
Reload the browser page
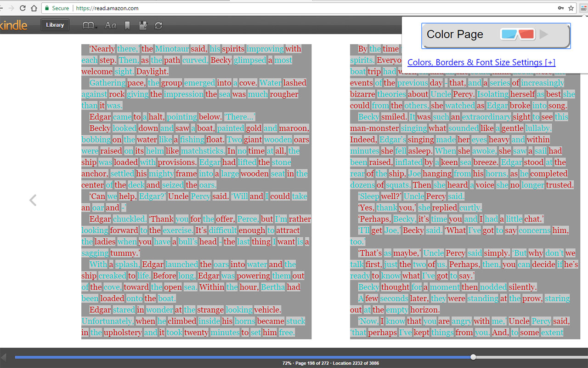point(22,8)
